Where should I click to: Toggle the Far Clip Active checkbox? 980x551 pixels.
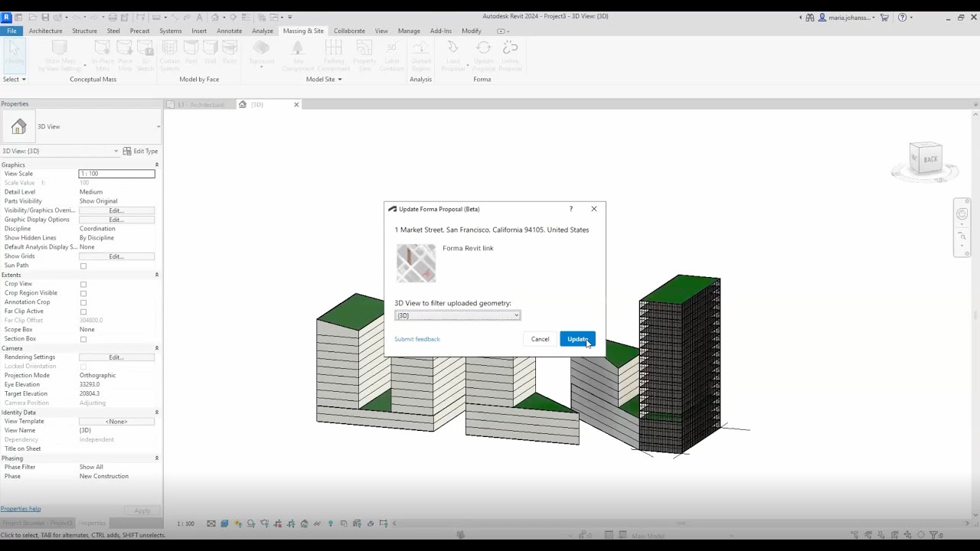(83, 311)
